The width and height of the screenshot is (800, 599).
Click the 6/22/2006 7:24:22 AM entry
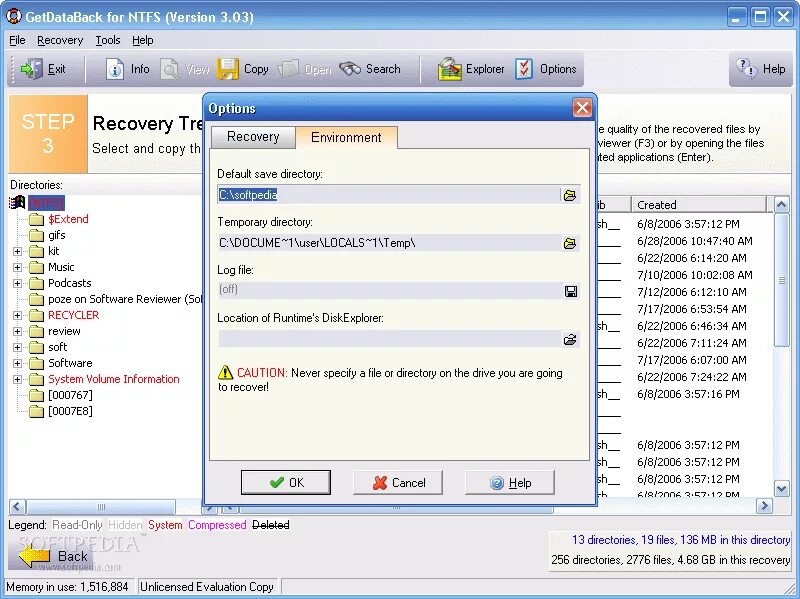pos(691,377)
